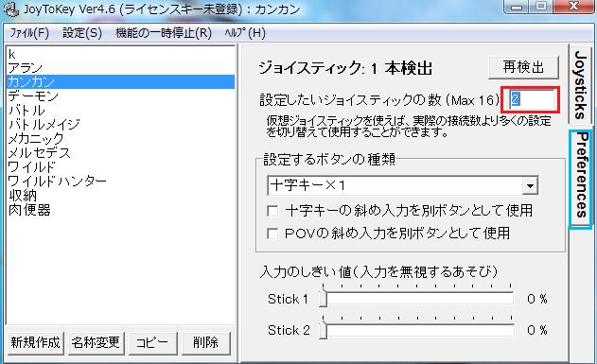The image size is (597, 364).
Task: Click the 名称変更 button
Action: [x=96, y=342]
